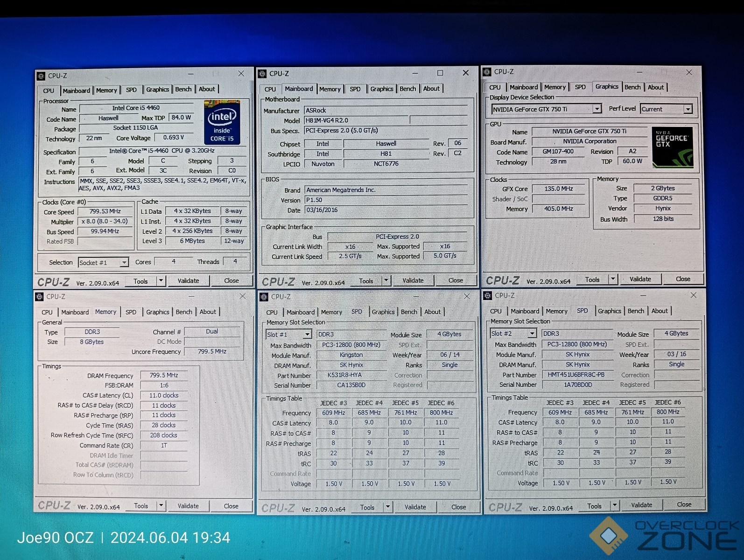Click serial number CA135B0D value
744x560 pixels.
351,385
